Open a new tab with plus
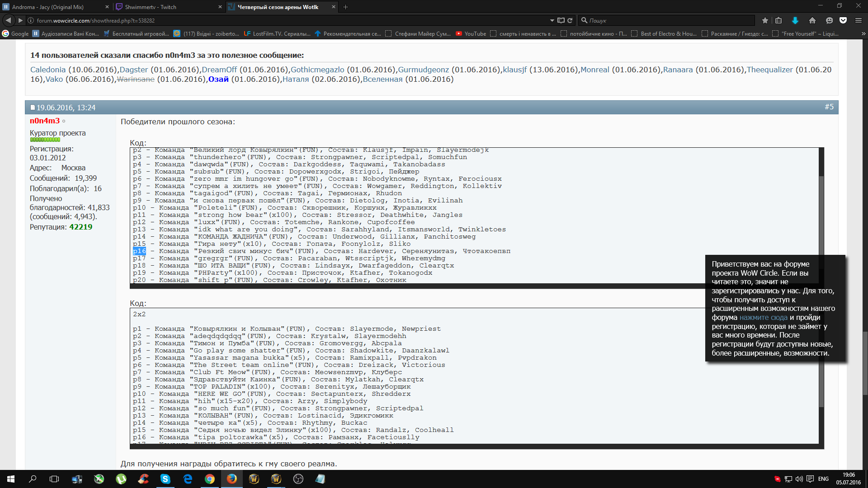The height and width of the screenshot is (488, 868). 345,7
